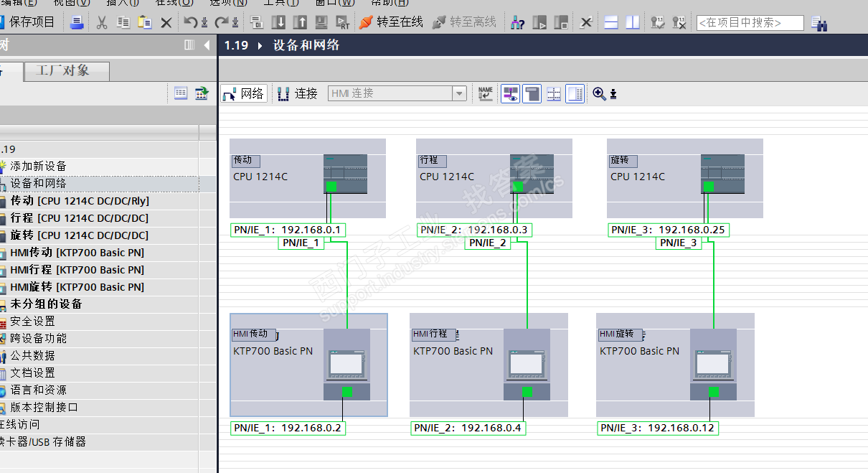Select the HMI旋转 KTP700 panel device
Screen dimensions: 868x473
pos(675,365)
